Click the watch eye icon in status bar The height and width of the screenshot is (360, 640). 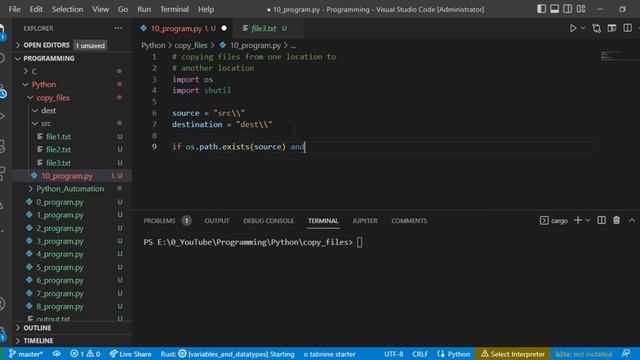57,354
